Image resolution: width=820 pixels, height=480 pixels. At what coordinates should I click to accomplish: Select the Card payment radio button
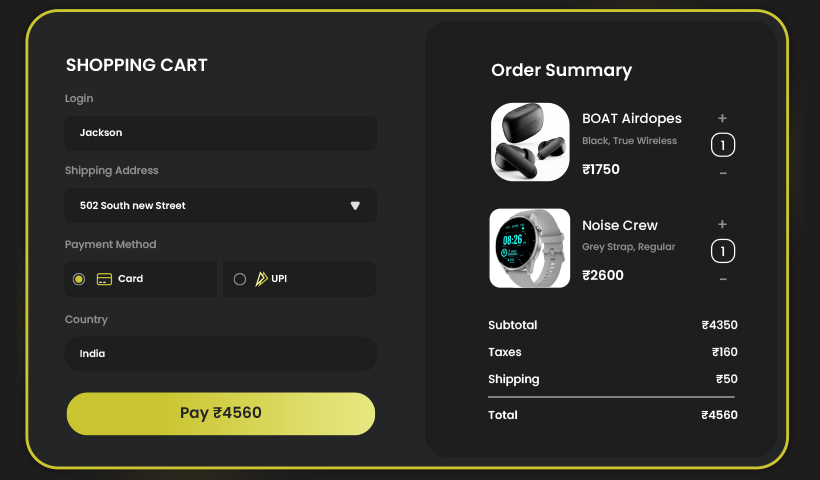coord(79,279)
